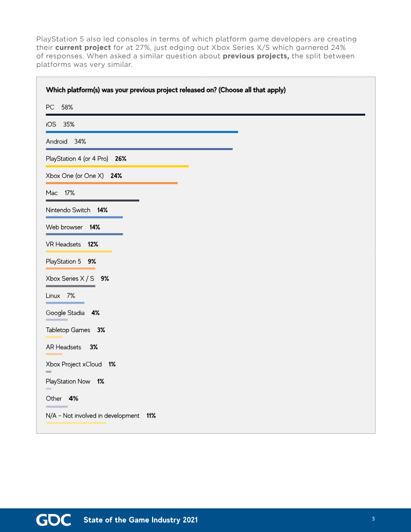Viewport: 411px width, 532px height.
Task: Click the footer title State of the Game Industry 2021
Action: pyautogui.click(x=140, y=520)
